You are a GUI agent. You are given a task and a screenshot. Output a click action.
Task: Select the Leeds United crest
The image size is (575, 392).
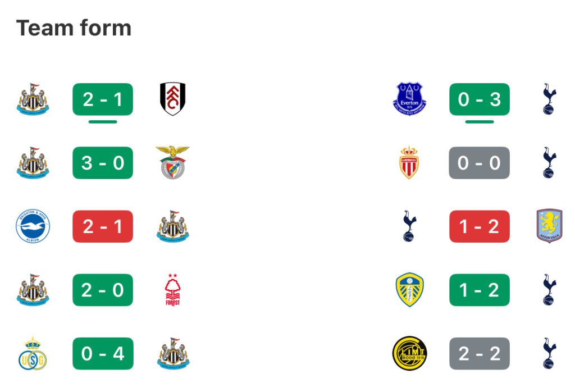[409, 290]
